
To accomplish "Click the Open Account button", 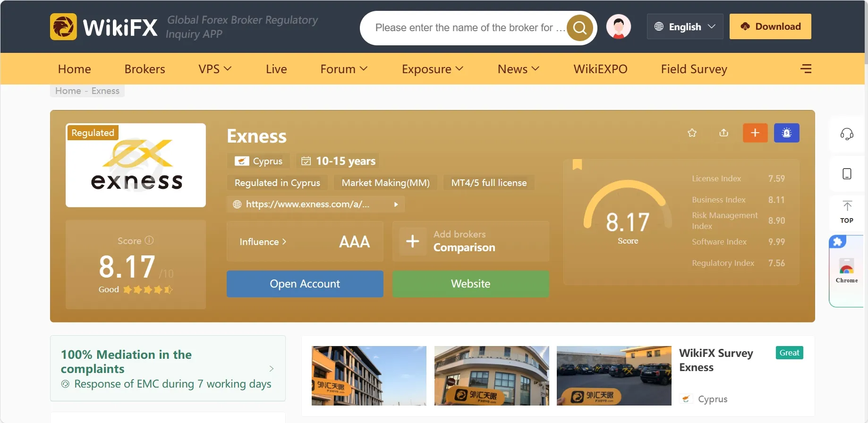I will click(x=305, y=284).
